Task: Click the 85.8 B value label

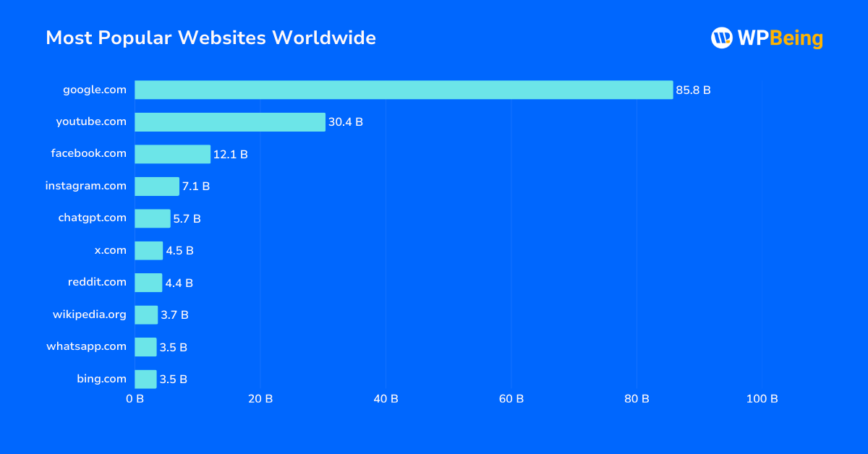Action: (694, 90)
